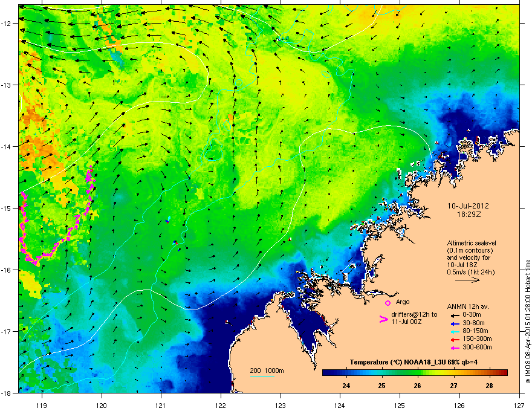This screenshot has height=411, width=532.
Task: Click the blue 30-80m arrow legend symbol
Action: pyautogui.click(x=454, y=323)
